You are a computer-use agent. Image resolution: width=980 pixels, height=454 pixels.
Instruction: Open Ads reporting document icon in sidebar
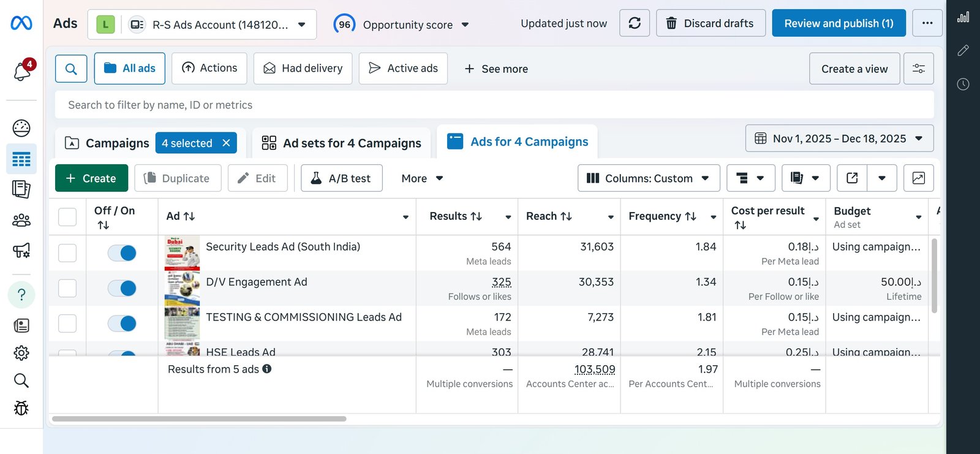[21, 189]
